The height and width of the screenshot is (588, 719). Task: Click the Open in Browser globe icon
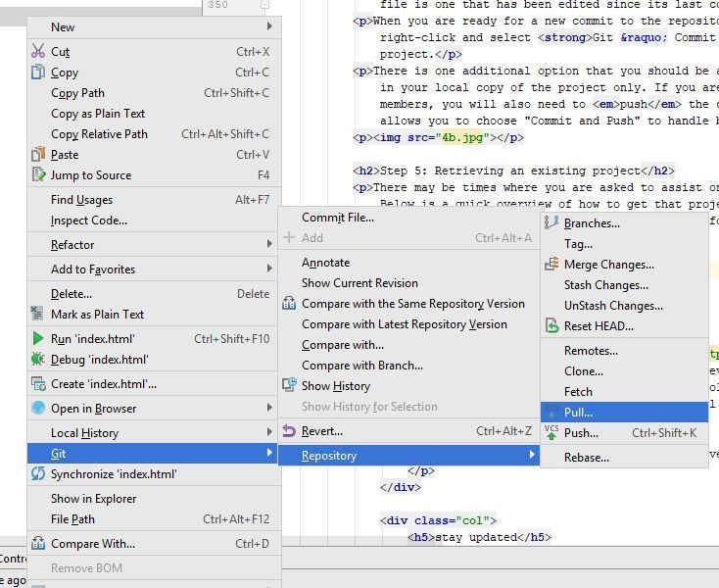tap(38, 409)
